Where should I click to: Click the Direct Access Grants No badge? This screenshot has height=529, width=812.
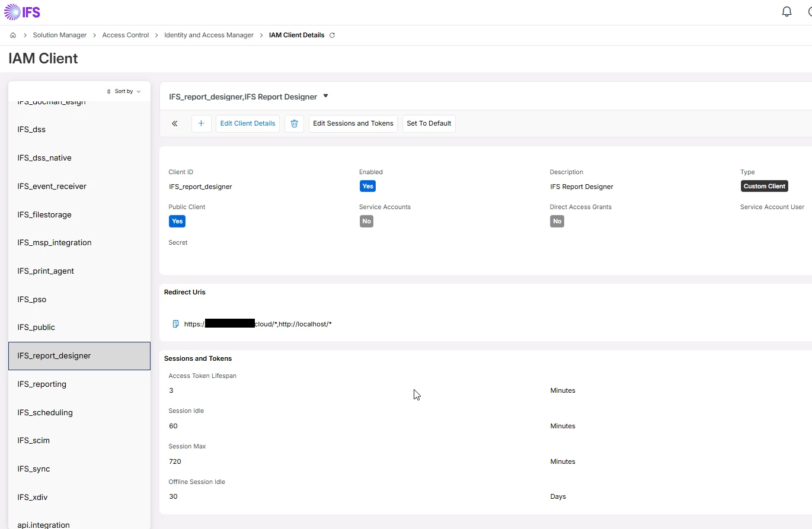[557, 221]
